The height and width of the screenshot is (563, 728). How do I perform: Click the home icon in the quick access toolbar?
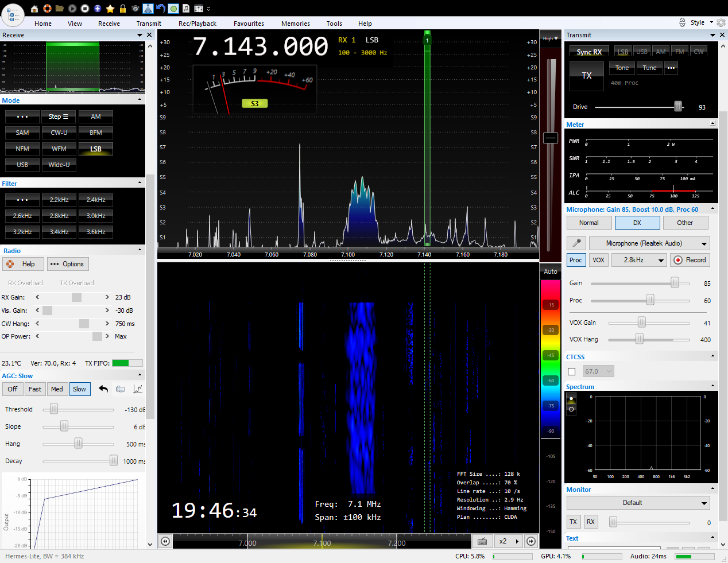click(x=34, y=9)
